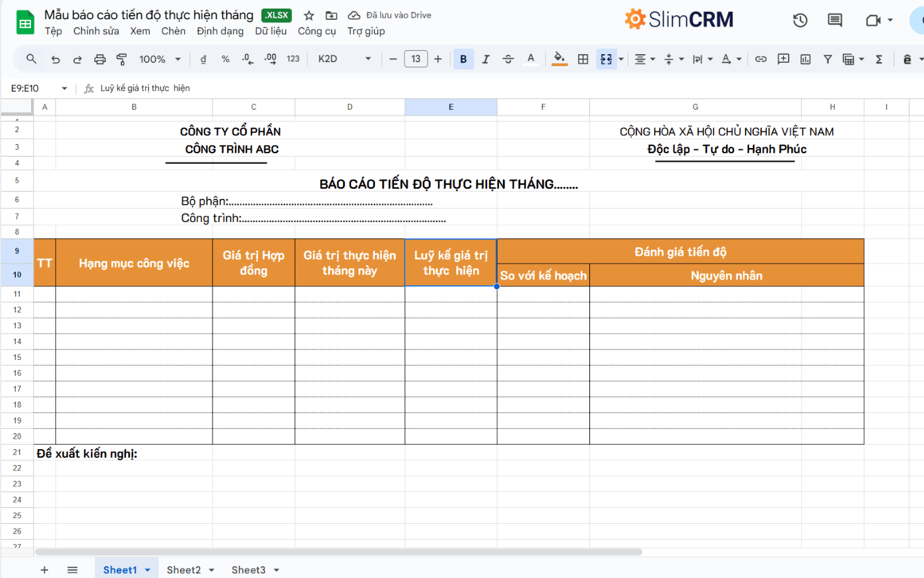
Task: Toggle merge cells for the selection
Action: pos(605,59)
